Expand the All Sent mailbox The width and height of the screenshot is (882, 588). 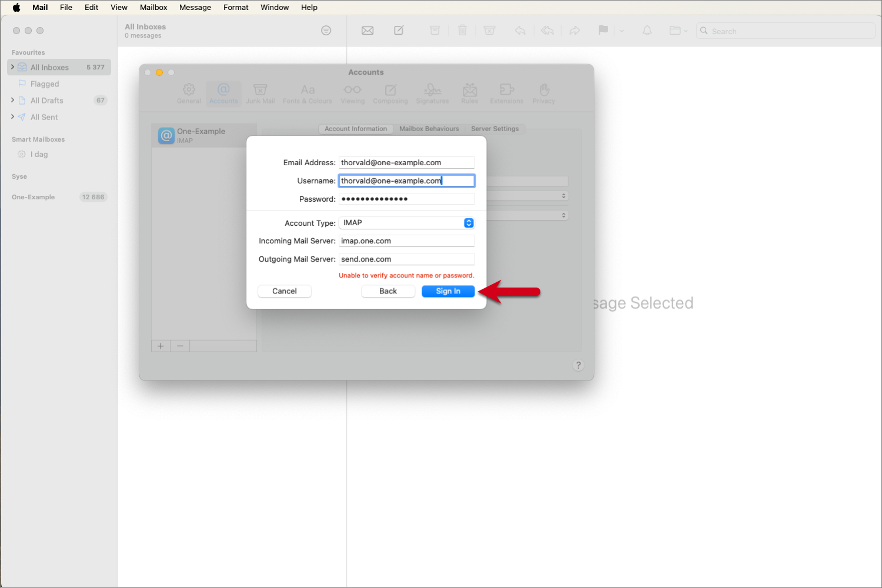[x=13, y=117]
